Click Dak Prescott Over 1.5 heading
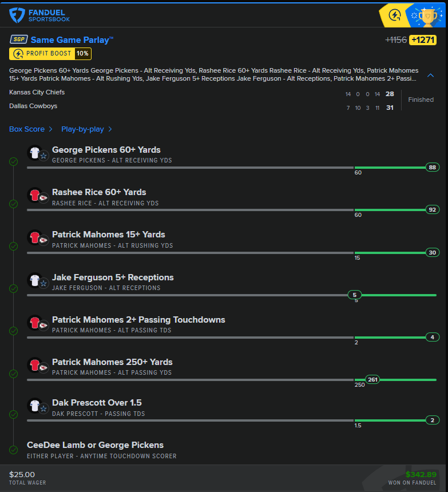This screenshot has width=448, height=492. pyautogui.click(x=97, y=403)
